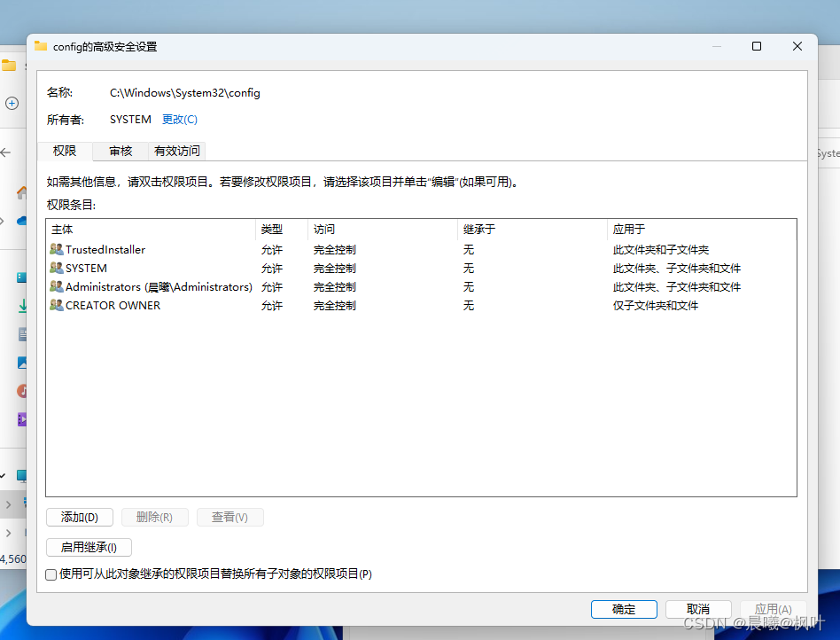840x640 pixels.
Task: Click the path text C:\Windows\System32\config
Action: coord(185,93)
